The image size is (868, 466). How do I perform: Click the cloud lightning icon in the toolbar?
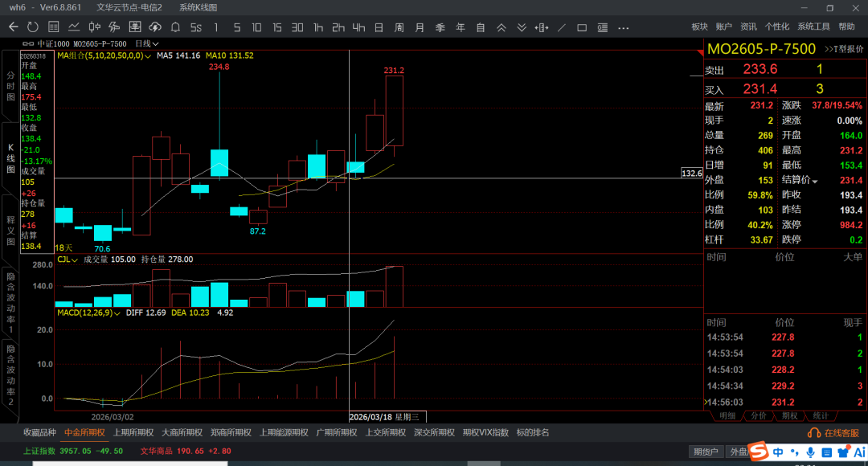click(155, 27)
